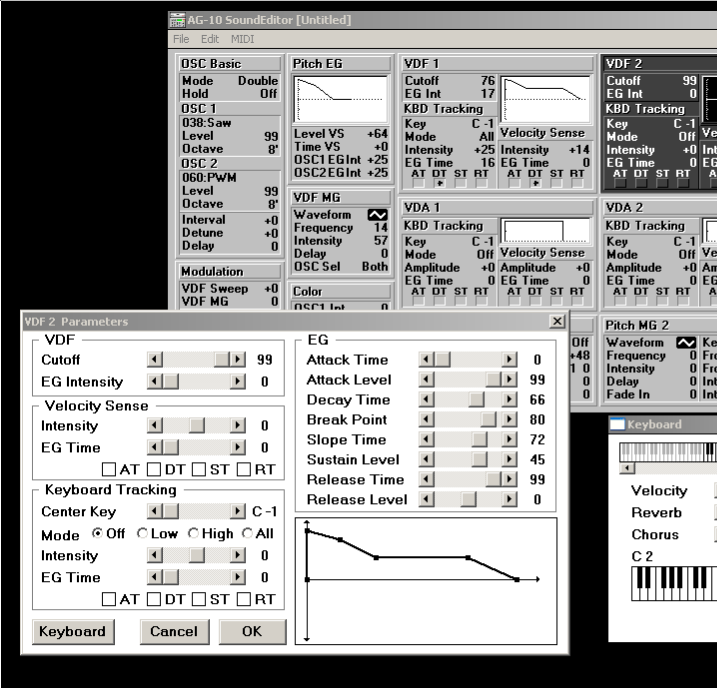The width and height of the screenshot is (717, 688).
Task: Enable DT checkbox under Velocity Sense
Action: click(x=154, y=469)
